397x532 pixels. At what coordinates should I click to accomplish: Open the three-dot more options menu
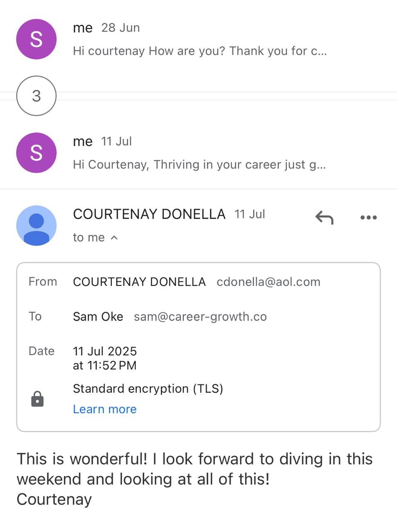[368, 217]
